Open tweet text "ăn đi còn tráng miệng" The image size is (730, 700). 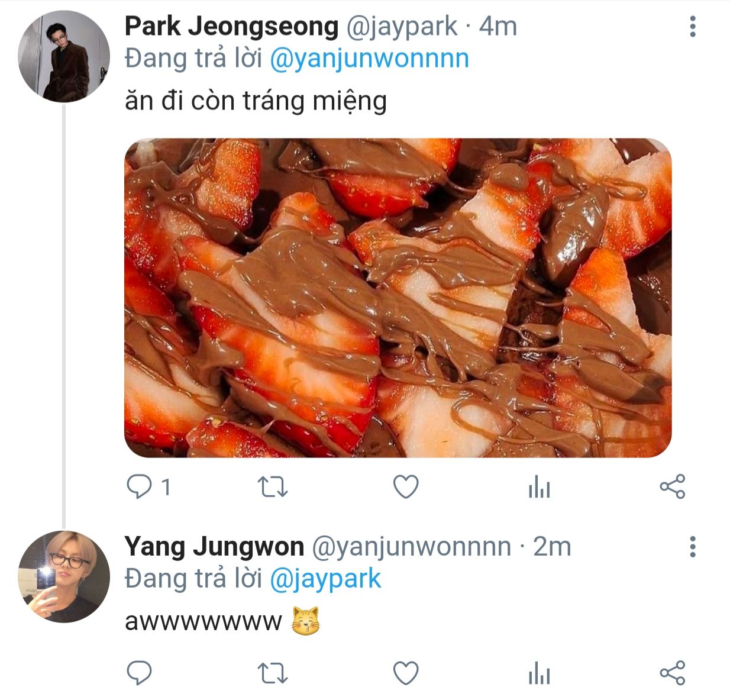256,101
